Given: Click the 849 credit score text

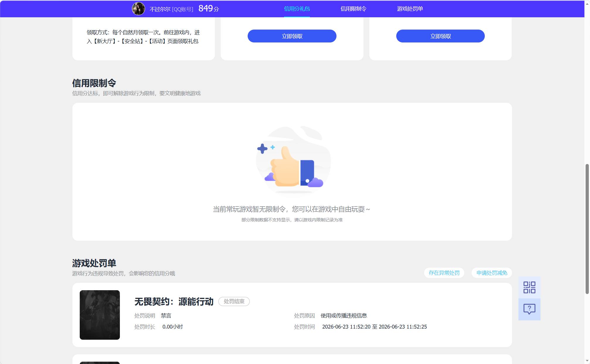Looking at the screenshot, I should tap(209, 8).
